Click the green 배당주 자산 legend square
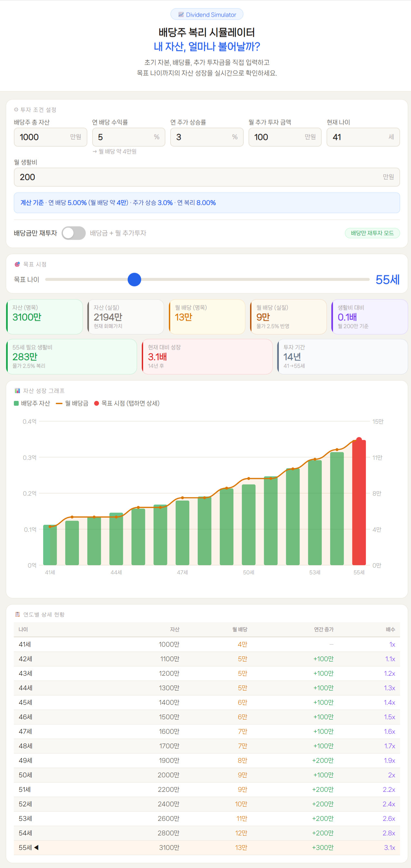The image size is (411, 868). pyautogui.click(x=16, y=403)
